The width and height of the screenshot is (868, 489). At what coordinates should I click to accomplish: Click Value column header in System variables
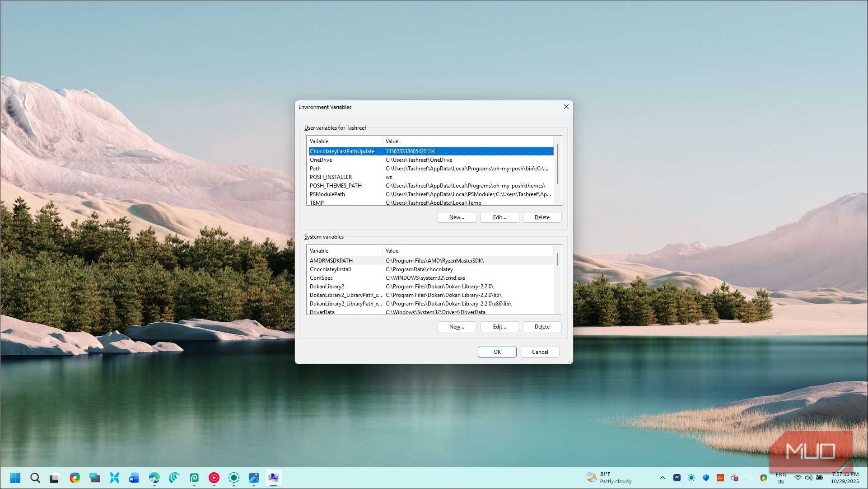468,251
